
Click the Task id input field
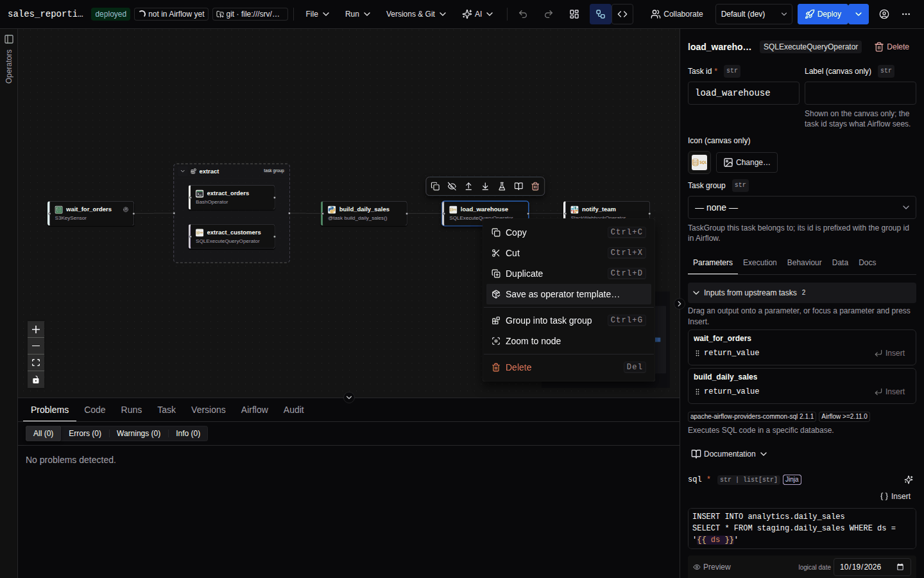click(744, 93)
